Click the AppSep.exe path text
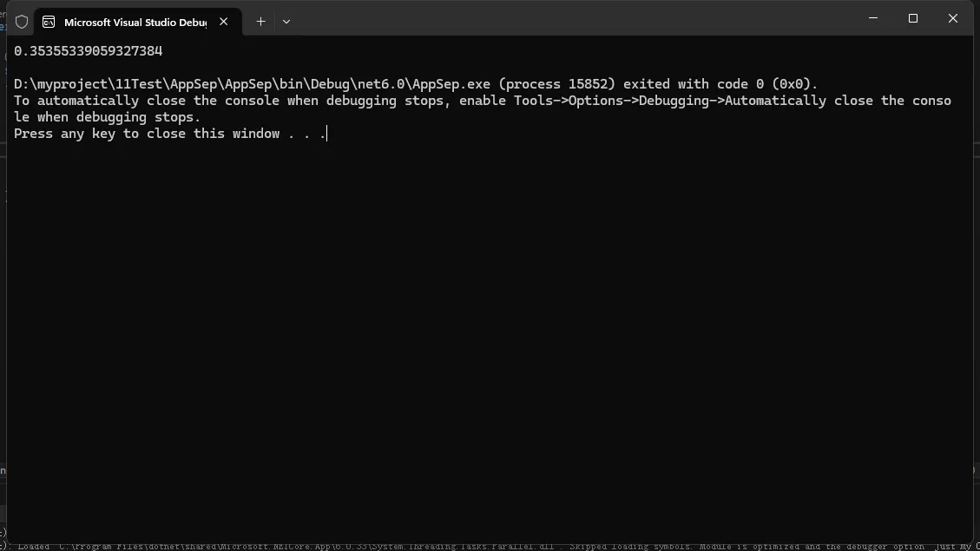 (252, 84)
